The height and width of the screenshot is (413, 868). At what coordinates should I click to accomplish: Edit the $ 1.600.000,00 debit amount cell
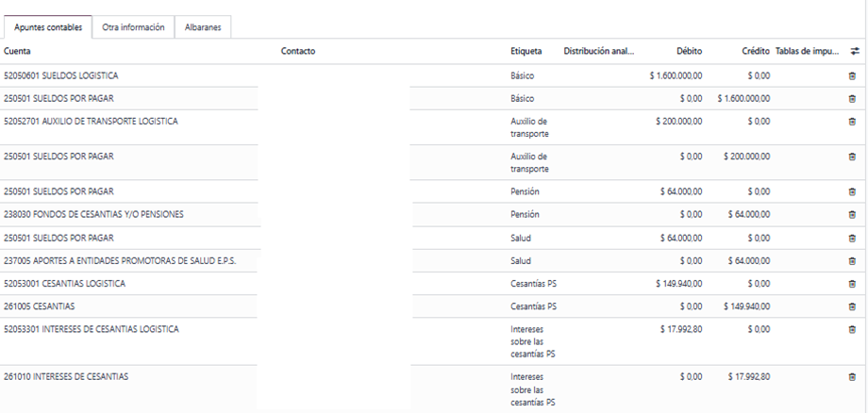(676, 75)
